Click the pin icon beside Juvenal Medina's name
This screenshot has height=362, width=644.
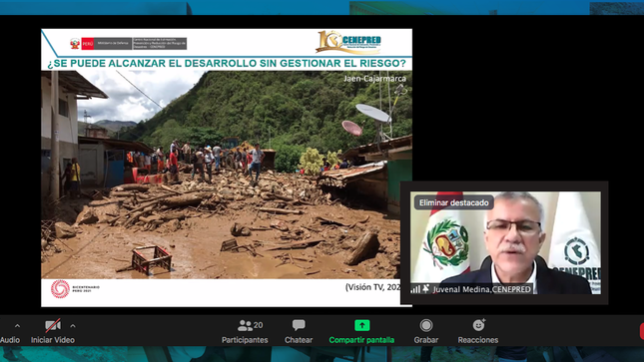pyautogui.click(x=426, y=289)
